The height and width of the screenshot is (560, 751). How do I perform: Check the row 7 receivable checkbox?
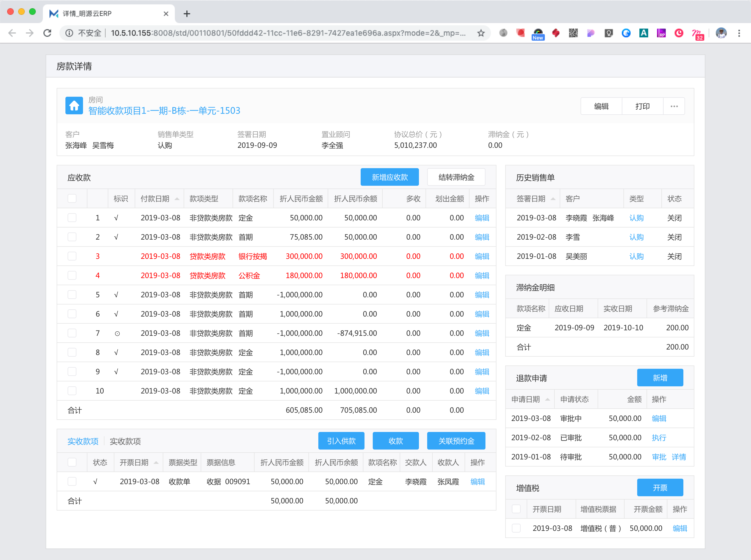tap(72, 333)
